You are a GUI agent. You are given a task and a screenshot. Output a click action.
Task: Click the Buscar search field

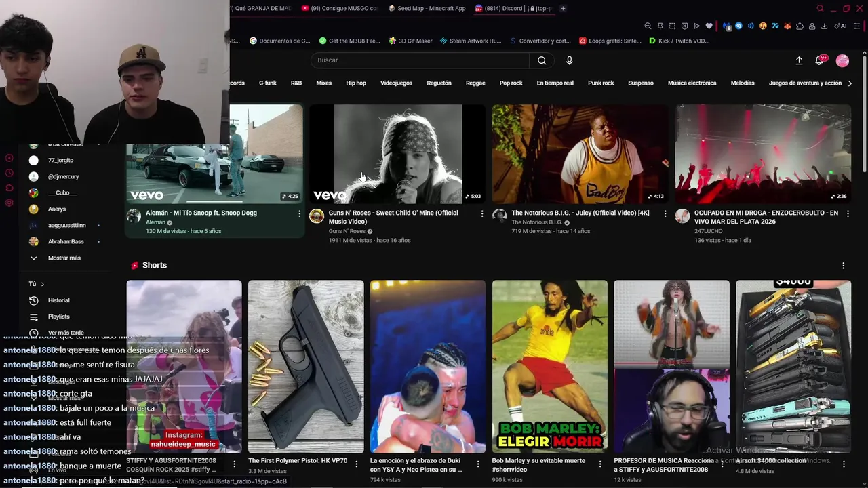pos(420,60)
